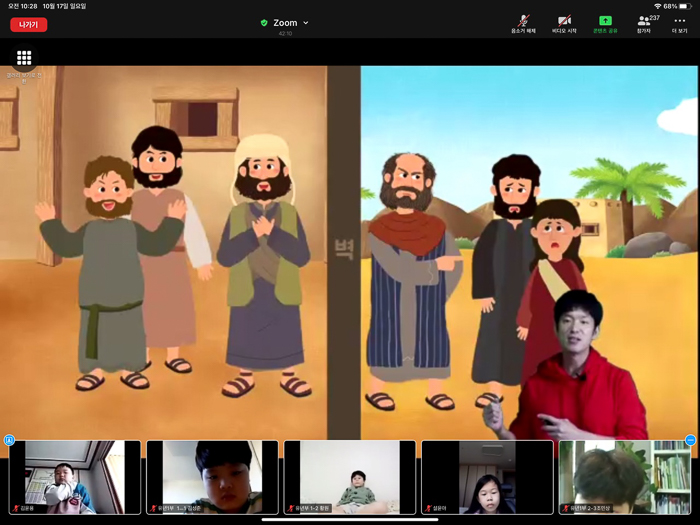Tap the Wi-Fi status icon
The image size is (700, 525).
pyautogui.click(x=657, y=6)
